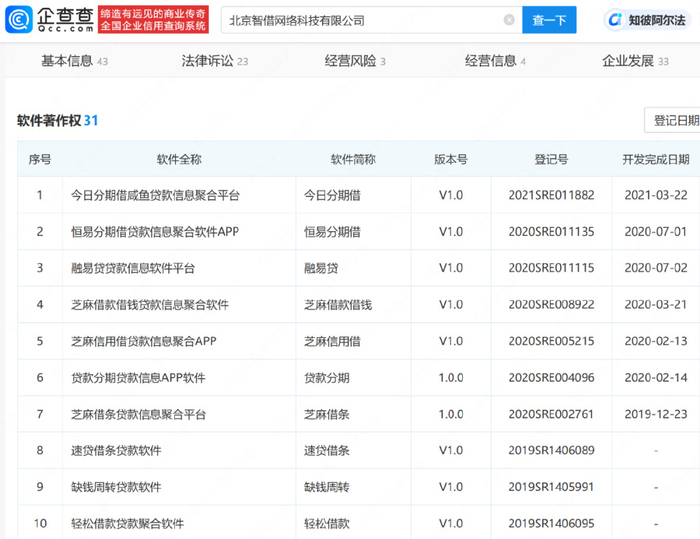Viewport: 700px width, 539px height.
Task: Click registration number 2019SR1406089
Action: [x=551, y=451]
